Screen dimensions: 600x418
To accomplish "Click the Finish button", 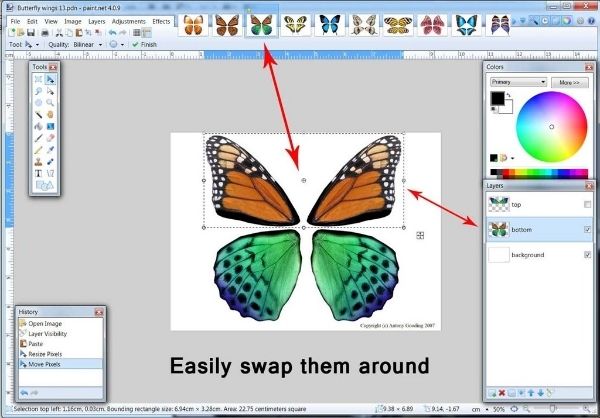I will pos(144,44).
